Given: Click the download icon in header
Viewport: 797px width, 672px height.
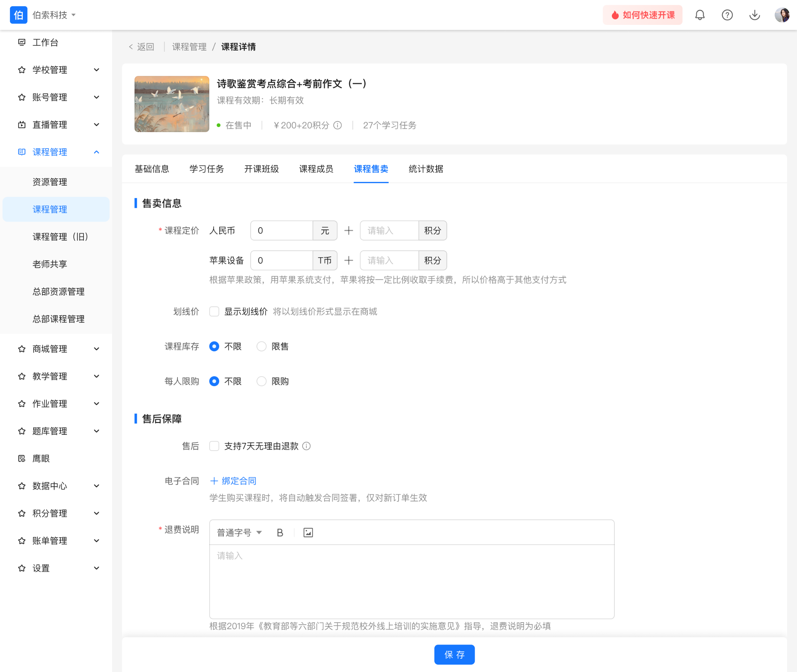Looking at the screenshot, I should [754, 15].
